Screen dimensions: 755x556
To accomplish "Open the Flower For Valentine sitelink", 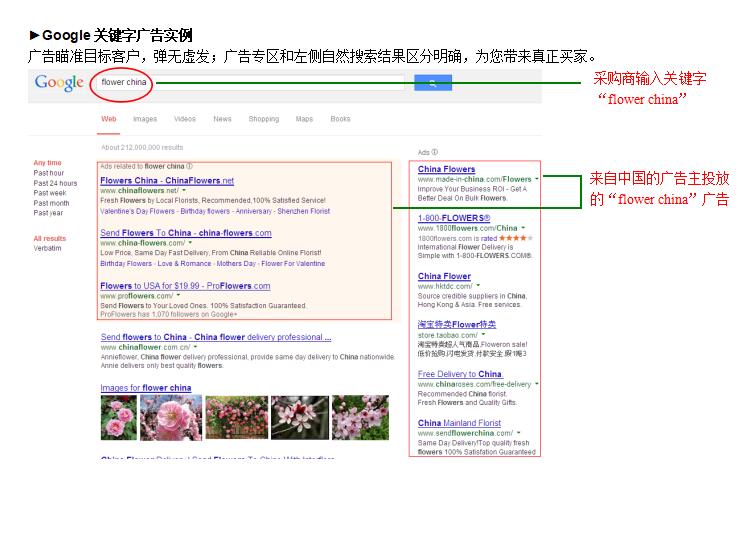I will pos(293,263).
